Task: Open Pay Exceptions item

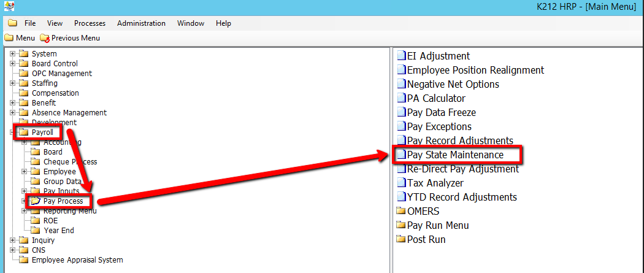Action: click(x=439, y=127)
